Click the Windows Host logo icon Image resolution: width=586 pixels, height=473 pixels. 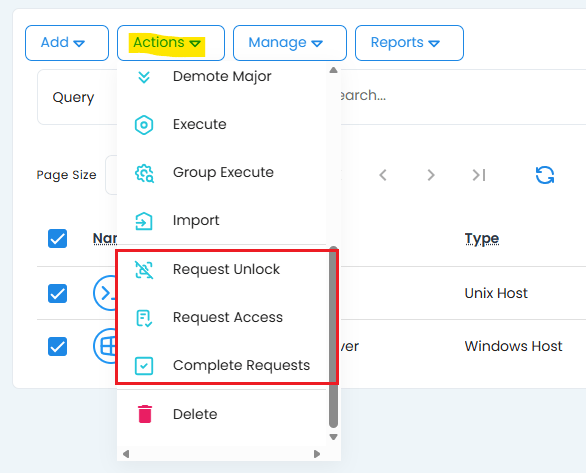(x=105, y=346)
